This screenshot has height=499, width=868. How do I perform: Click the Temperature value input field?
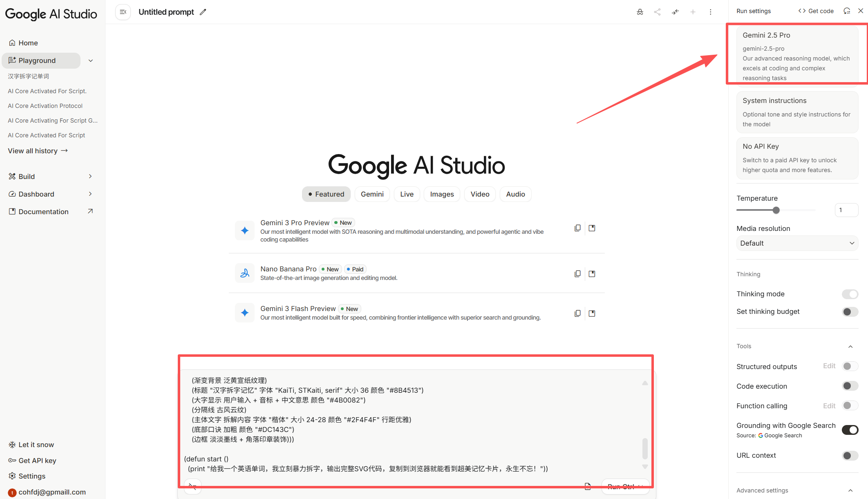click(846, 210)
